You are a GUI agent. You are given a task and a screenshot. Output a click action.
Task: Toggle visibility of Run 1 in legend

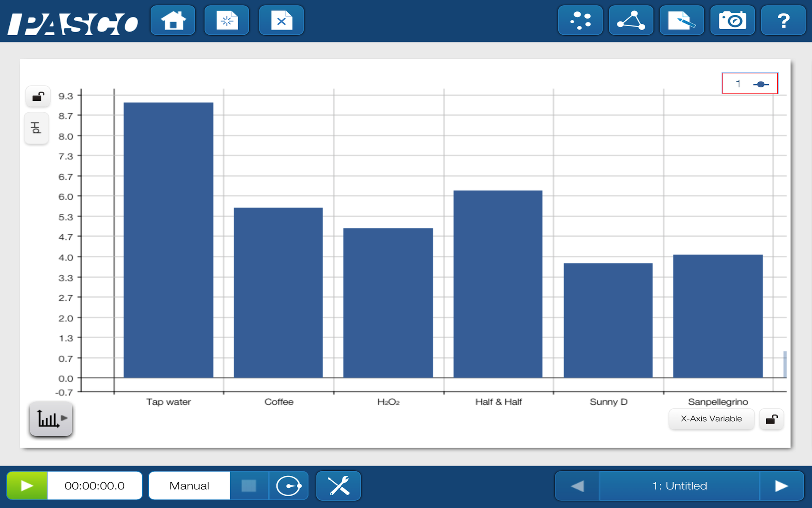tap(750, 83)
